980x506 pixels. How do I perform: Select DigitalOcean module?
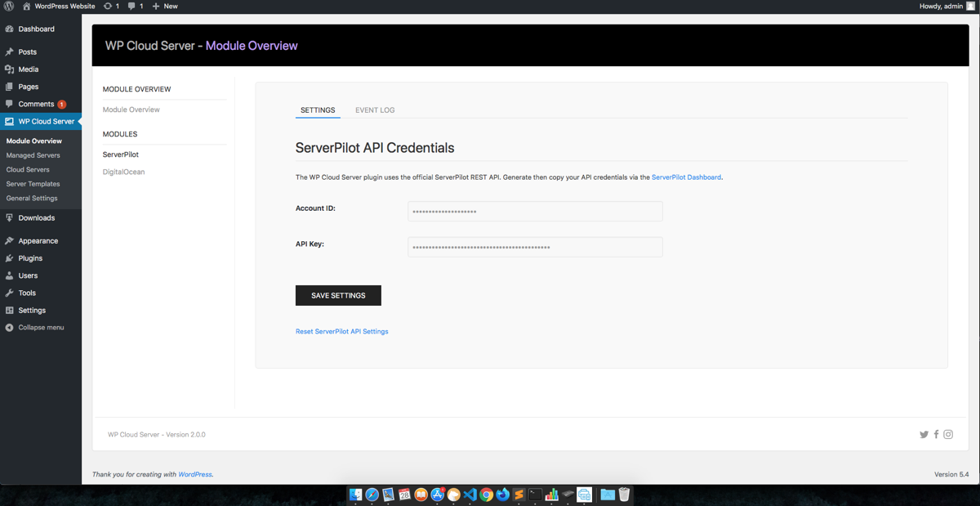pyautogui.click(x=124, y=172)
